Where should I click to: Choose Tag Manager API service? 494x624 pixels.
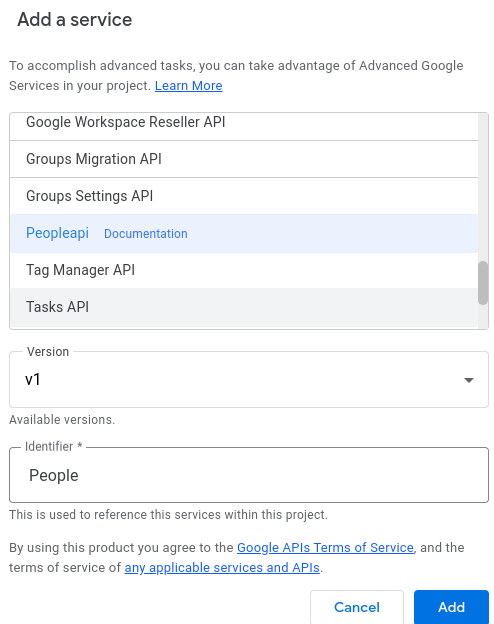coord(244,270)
